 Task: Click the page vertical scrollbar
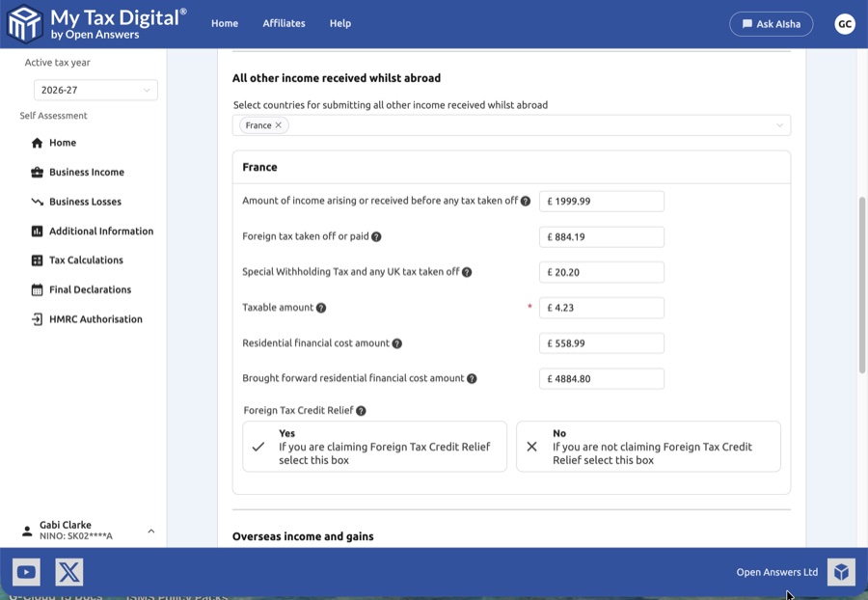click(862, 285)
